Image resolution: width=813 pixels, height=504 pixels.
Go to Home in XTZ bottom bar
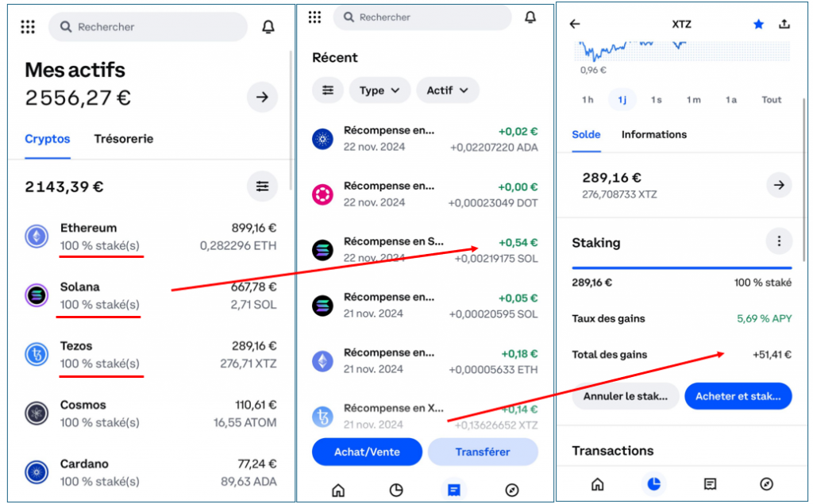[x=597, y=484]
